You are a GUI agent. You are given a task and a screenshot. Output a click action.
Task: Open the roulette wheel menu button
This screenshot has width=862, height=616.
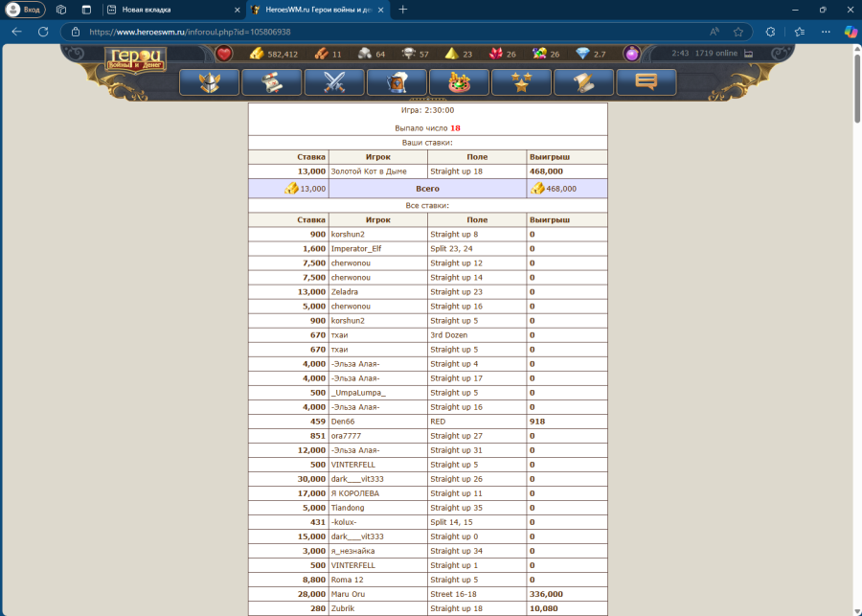(459, 82)
